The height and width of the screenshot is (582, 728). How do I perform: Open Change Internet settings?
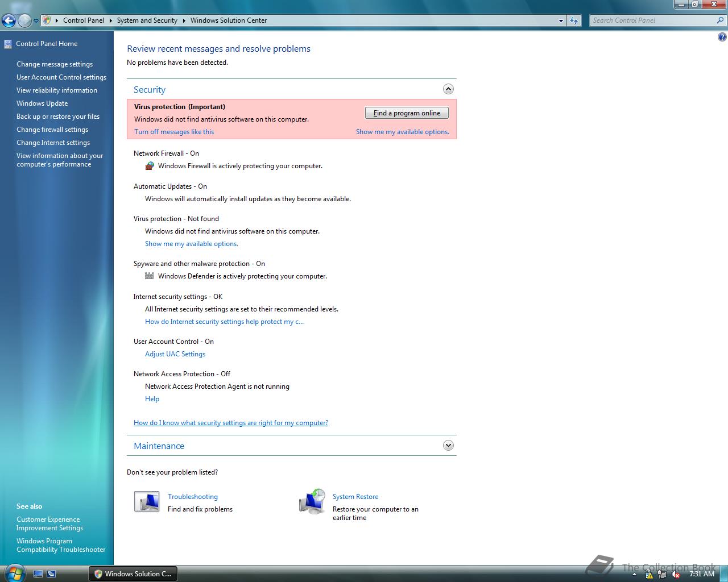pos(53,143)
